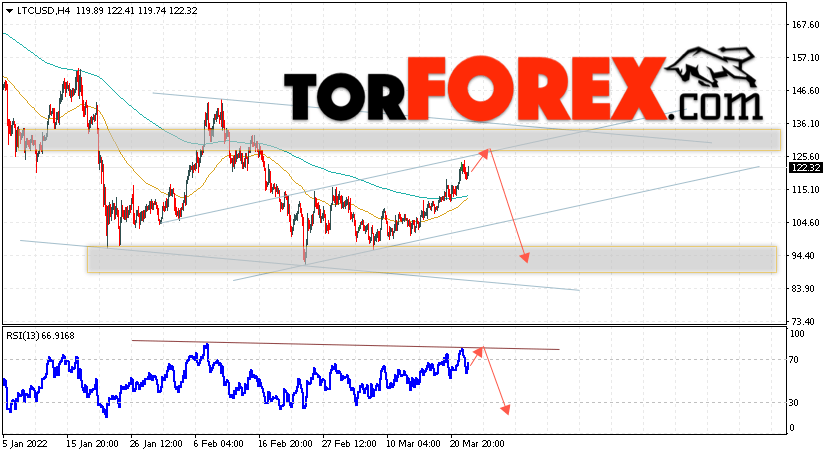Select the 146.60 price axis label

[x=806, y=91]
